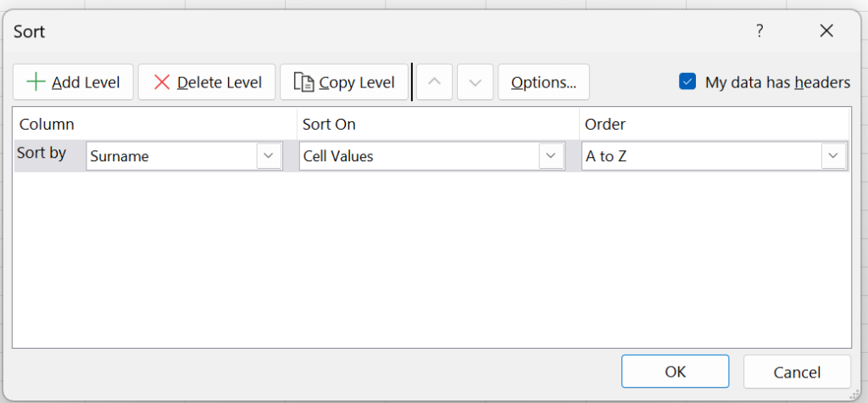The height and width of the screenshot is (403, 868).
Task: Click the Column header in the sort list
Action: pos(47,125)
